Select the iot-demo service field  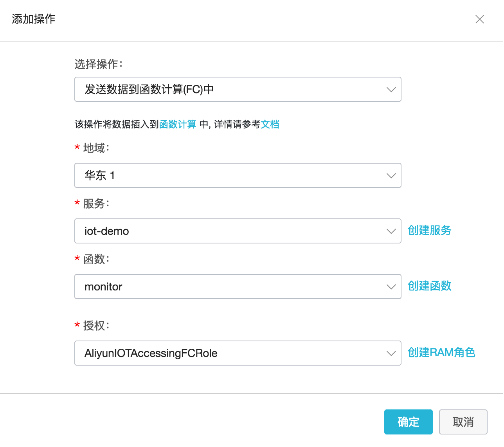tap(196, 231)
